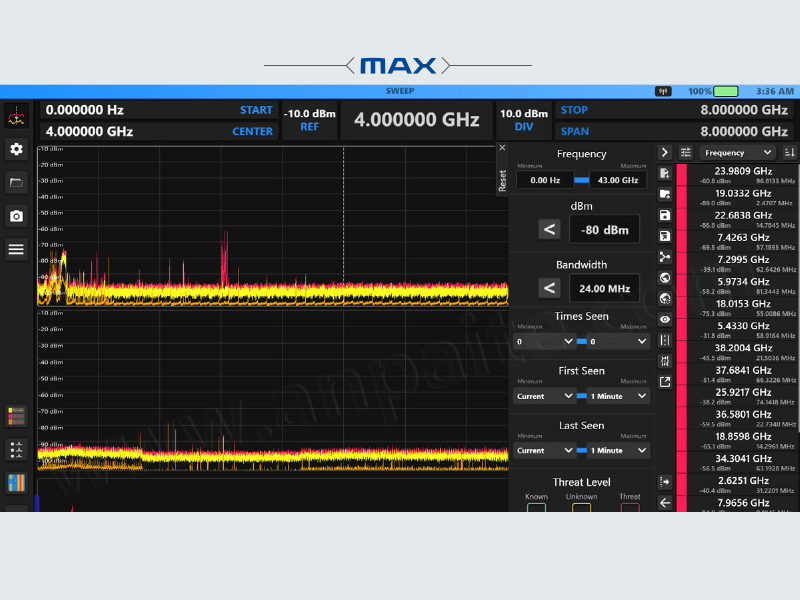Open the Frequency sort dropdown
Screen dimensions: 800x600
[x=738, y=153]
